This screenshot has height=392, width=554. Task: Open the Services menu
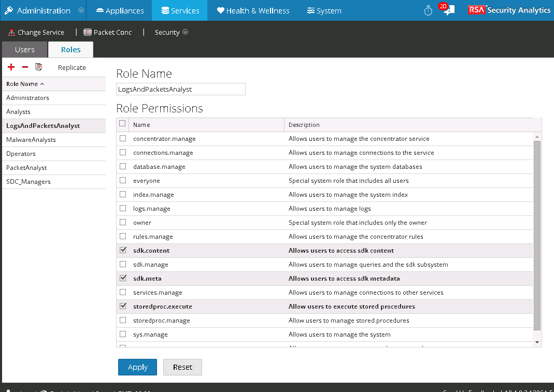[x=180, y=10]
